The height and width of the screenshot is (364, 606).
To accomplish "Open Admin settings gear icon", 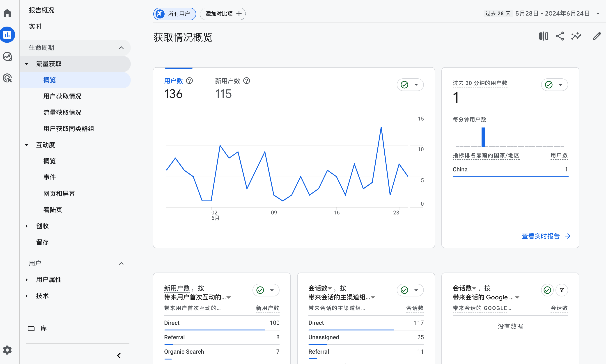I will pyautogui.click(x=7, y=350).
